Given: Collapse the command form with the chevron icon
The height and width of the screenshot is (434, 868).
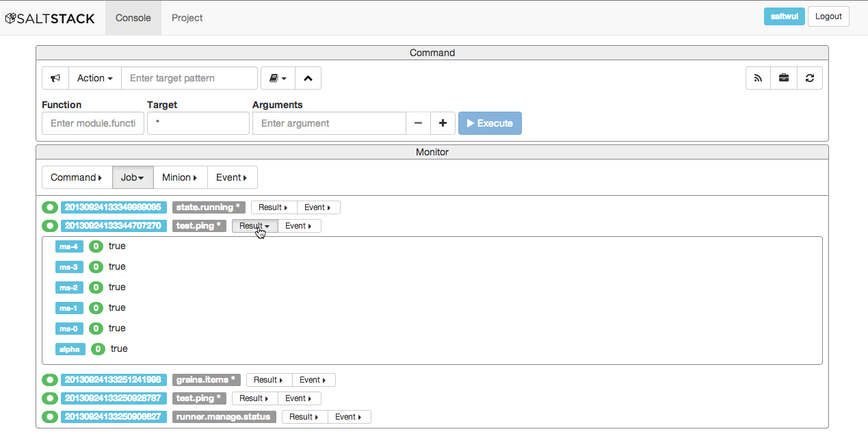Looking at the screenshot, I should coord(308,77).
